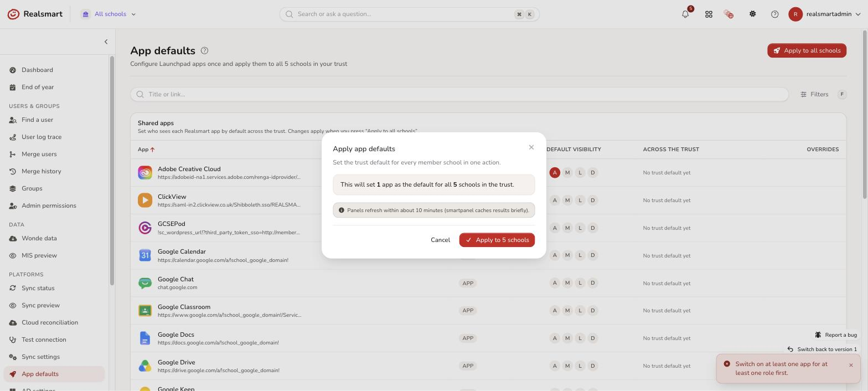Toggle the M role for Google Calendar
The image size is (868, 391).
pos(567,255)
